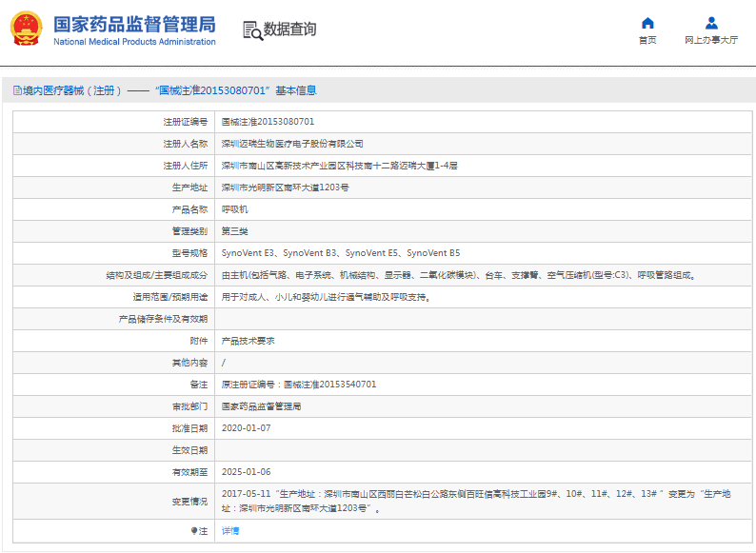Screen dimensions: 756x553
Task: Open the 详情 details link
Action: (230, 530)
